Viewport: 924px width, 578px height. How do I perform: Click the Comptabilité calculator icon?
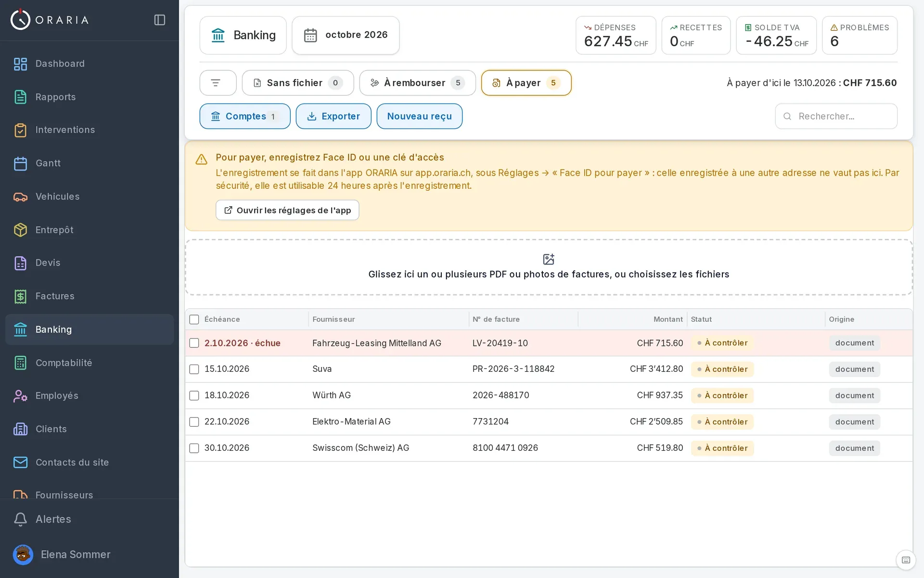pos(20,363)
